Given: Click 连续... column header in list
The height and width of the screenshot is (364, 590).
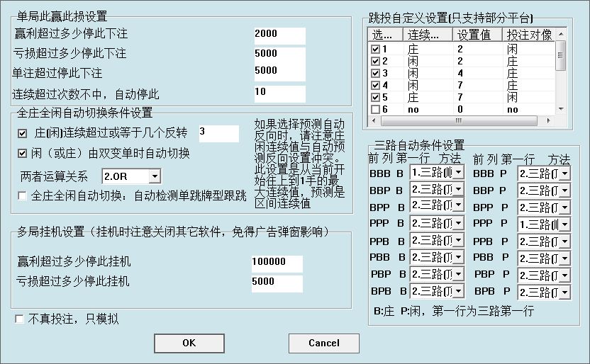Looking at the screenshot, I should [428, 35].
